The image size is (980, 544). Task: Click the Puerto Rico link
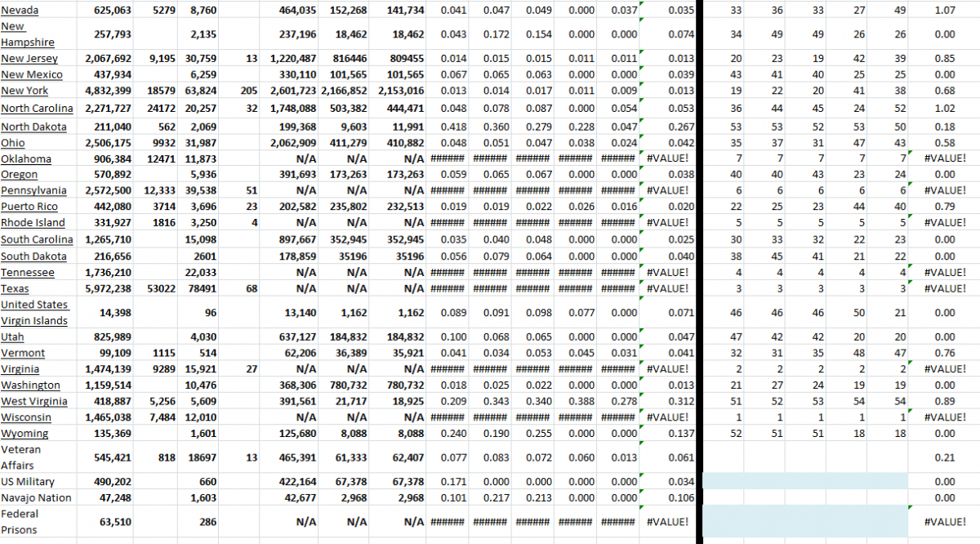pos(29,206)
